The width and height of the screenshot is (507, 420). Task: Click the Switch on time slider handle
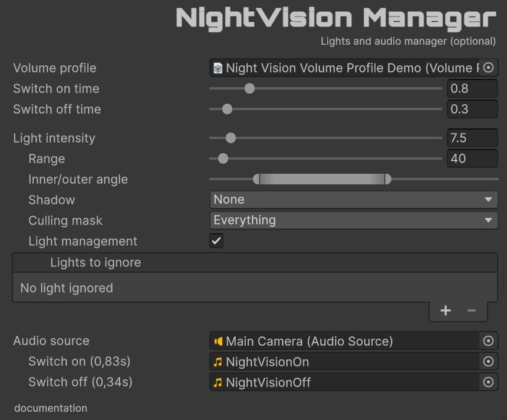(249, 88)
